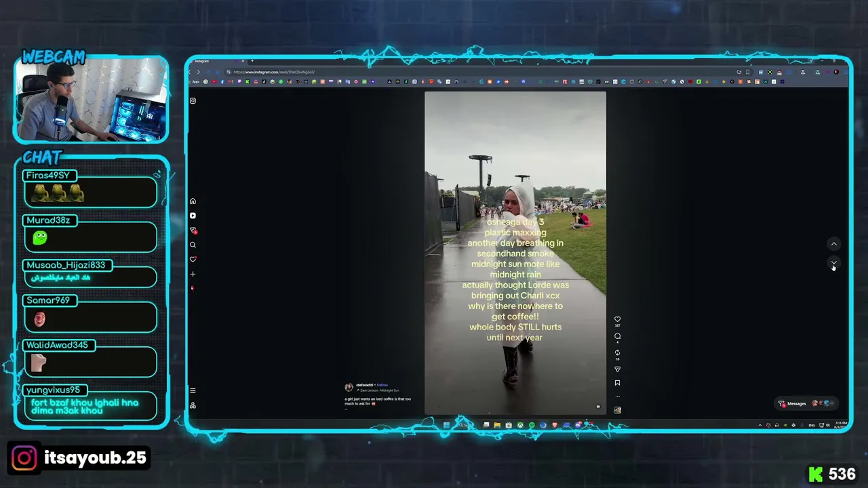Mute the reel using the speaker icon
Viewport: 868px width, 488px height.
click(598, 407)
